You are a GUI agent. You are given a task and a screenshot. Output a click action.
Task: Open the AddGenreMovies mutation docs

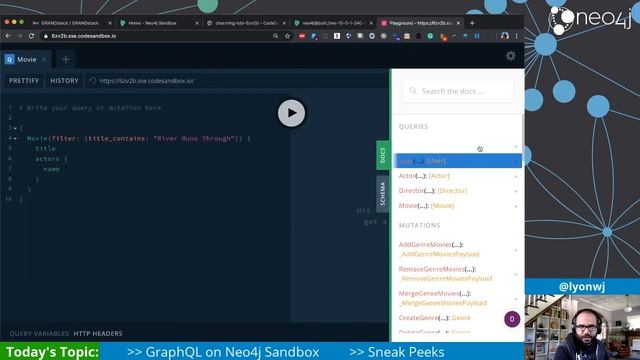point(439,249)
